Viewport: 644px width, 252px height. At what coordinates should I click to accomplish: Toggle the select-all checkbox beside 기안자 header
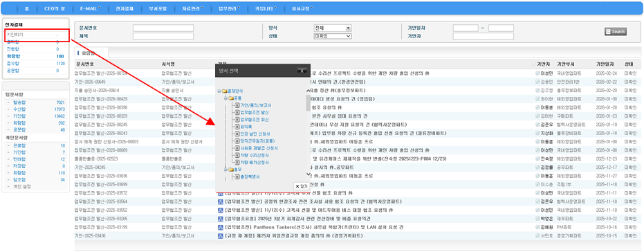point(533,64)
